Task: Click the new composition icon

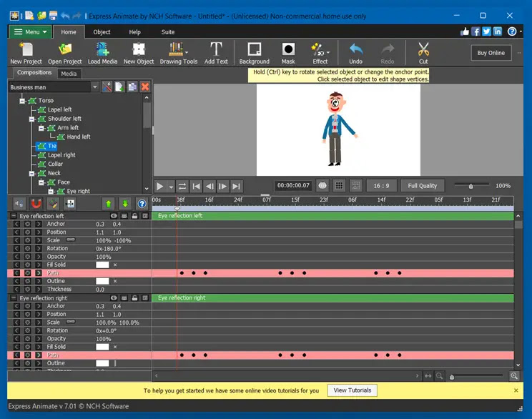Action: point(119,87)
